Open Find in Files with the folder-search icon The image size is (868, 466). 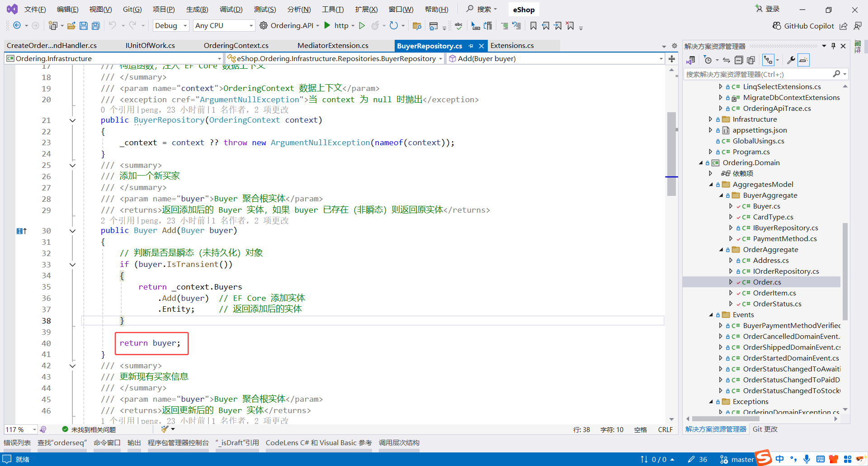[x=417, y=25]
